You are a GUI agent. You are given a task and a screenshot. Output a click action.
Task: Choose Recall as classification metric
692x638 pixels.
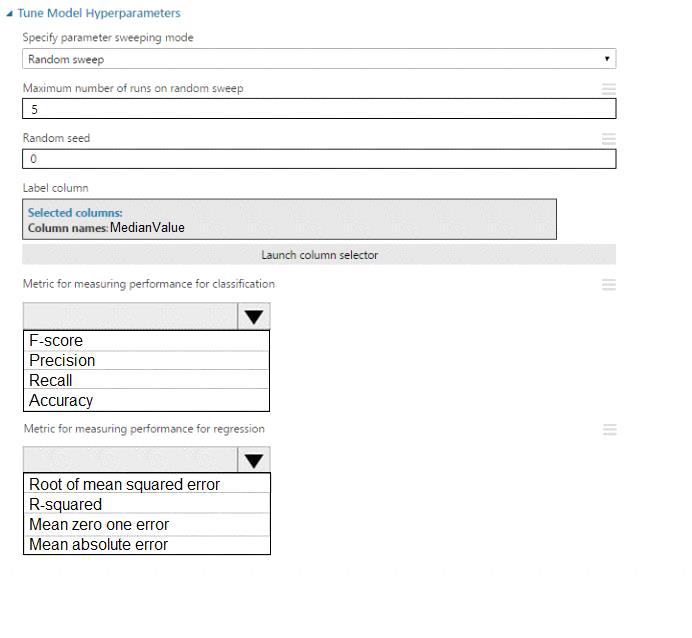[x=146, y=381]
